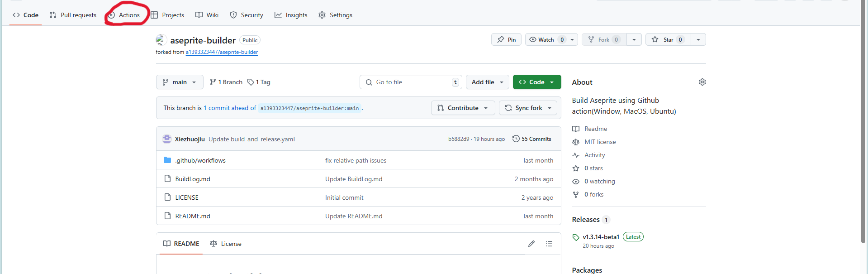Expand the Add file dropdown

pyautogui.click(x=487, y=82)
